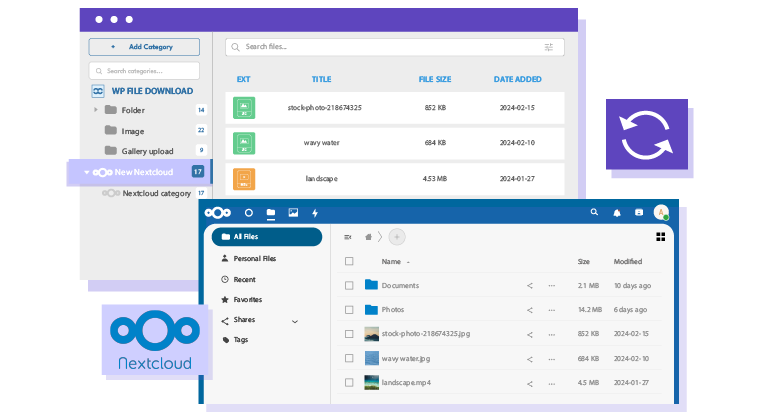Click the green file icon of stock-photo-218674325
760x420 pixels.
[x=244, y=108]
